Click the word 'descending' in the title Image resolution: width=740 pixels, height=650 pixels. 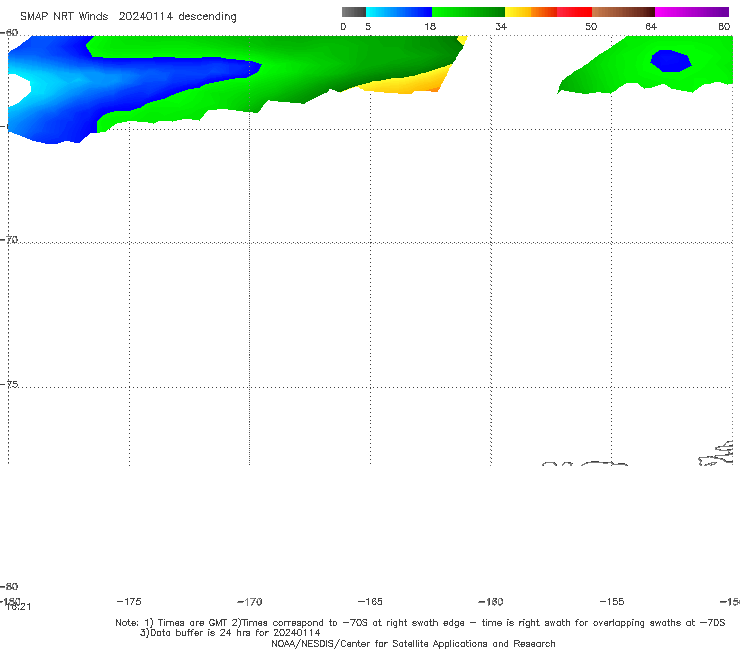point(208,17)
